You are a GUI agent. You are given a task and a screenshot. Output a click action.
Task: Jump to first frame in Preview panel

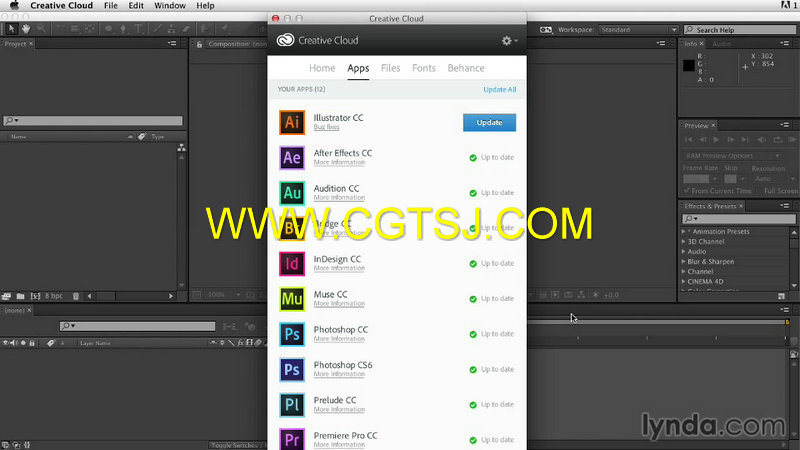pyautogui.click(x=689, y=139)
